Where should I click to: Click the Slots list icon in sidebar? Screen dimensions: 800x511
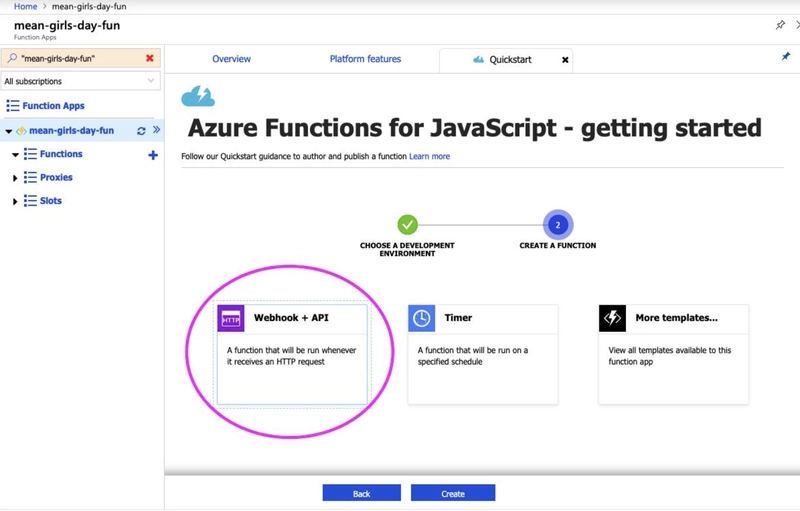30,201
